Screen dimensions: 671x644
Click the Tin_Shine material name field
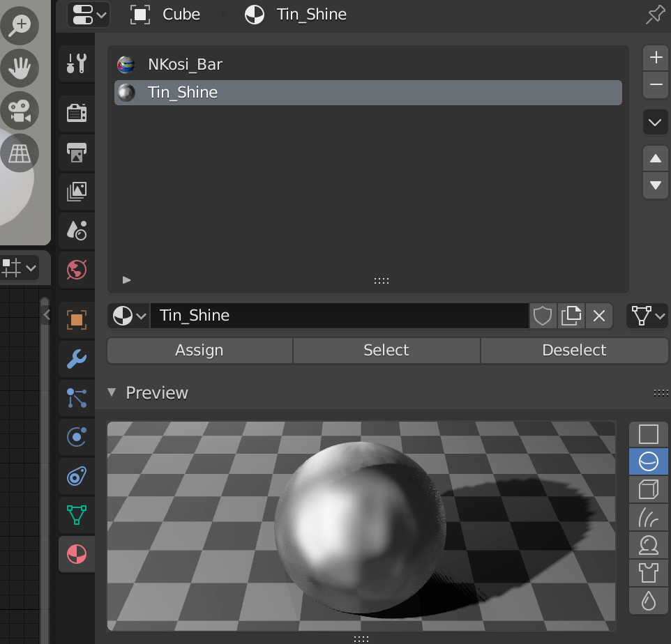click(x=340, y=316)
